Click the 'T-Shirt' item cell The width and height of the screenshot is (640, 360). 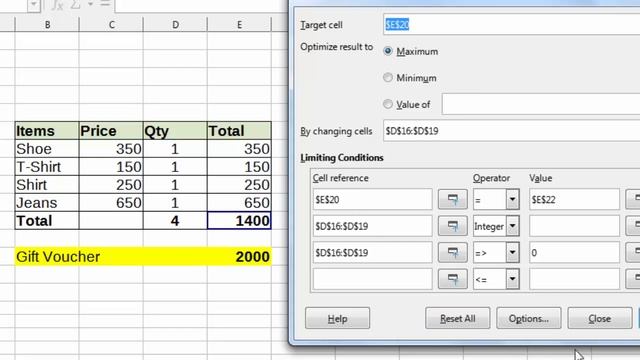(x=47, y=167)
